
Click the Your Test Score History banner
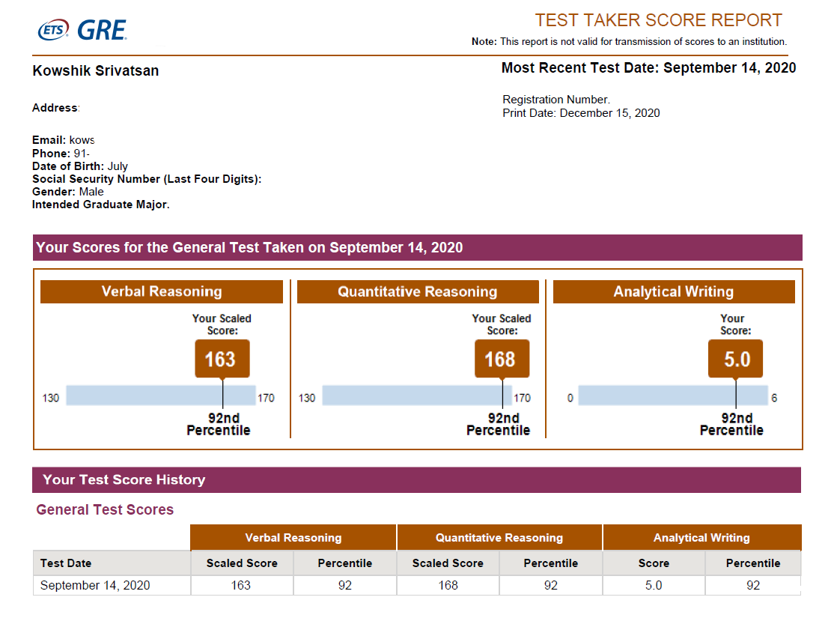[x=417, y=479]
